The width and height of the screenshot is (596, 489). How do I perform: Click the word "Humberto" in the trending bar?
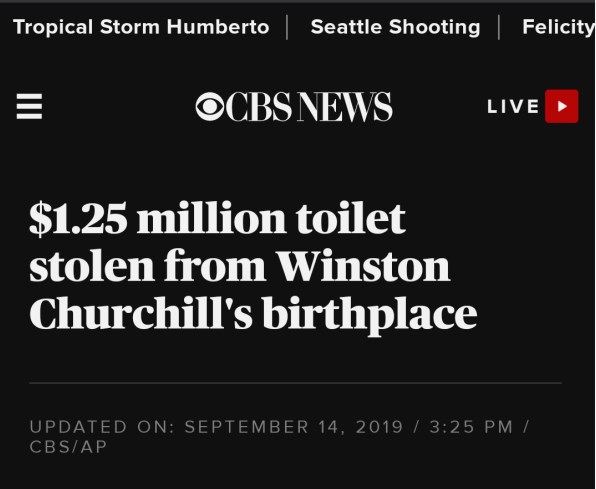218,27
